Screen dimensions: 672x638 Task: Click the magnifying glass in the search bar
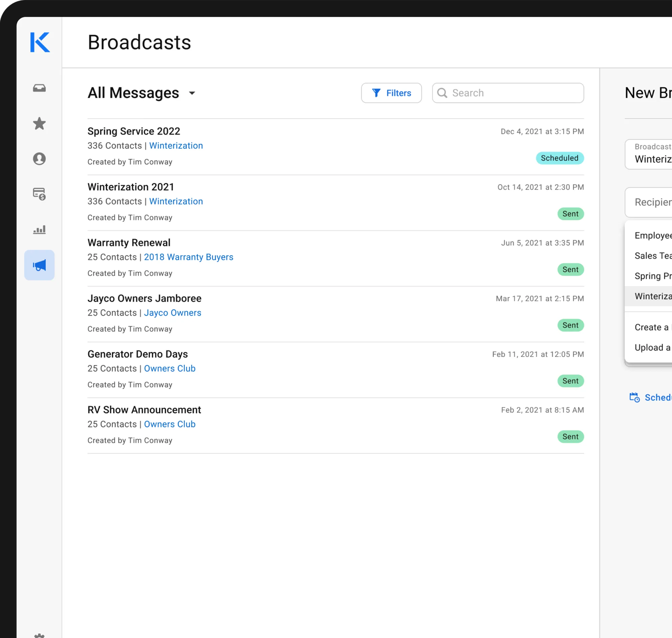[443, 93]
